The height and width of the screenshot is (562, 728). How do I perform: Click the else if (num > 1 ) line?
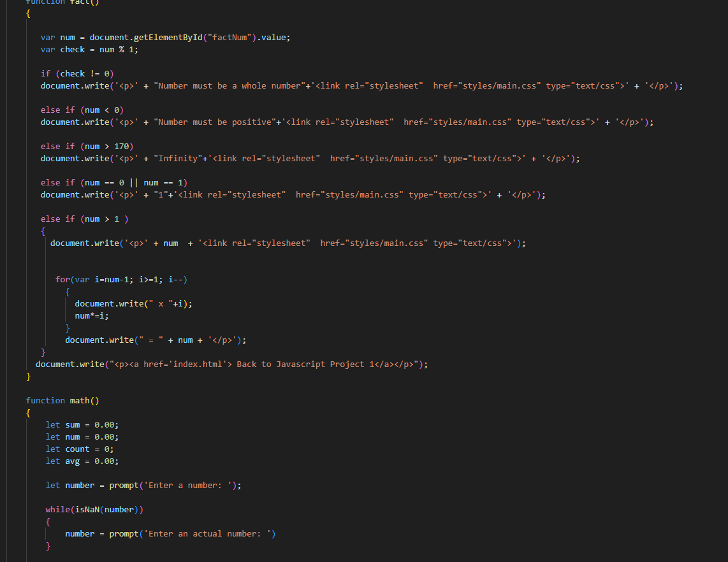pyautogui.click(x=84, y=219)
